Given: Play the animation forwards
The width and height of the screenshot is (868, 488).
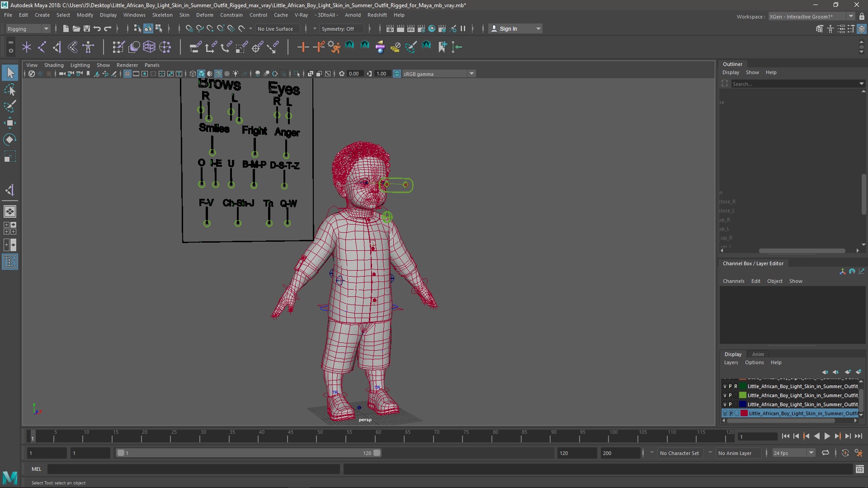Looking at the screenshot, I should point(827,436).
